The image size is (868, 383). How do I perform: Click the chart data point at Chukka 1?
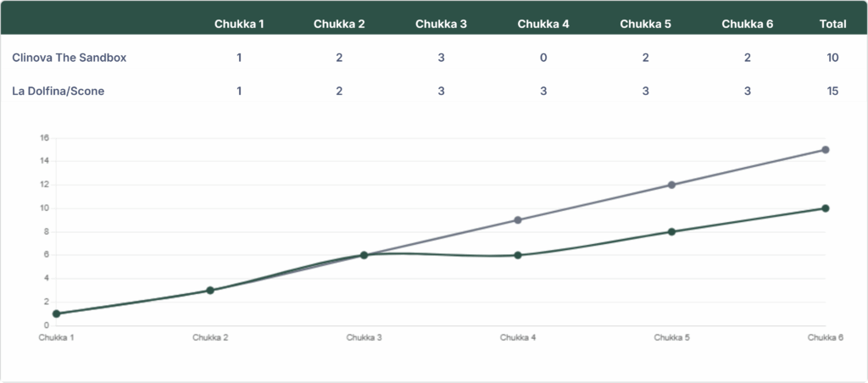click(x=56, y=314)
